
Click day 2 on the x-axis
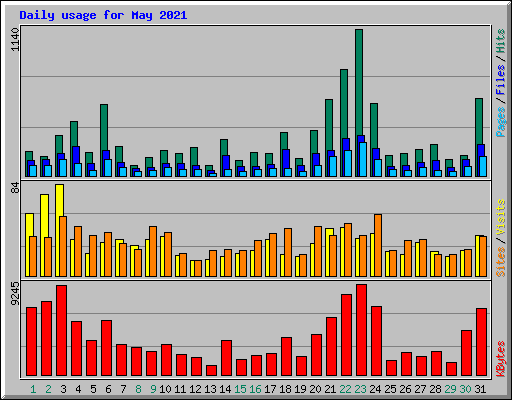click(48, 389)
